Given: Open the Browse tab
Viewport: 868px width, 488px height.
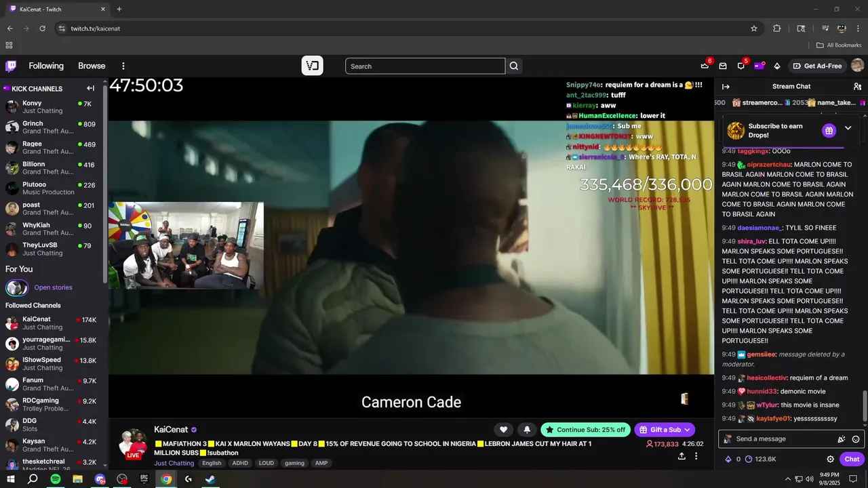Looking at the screenshot, I should coord(92,66).
